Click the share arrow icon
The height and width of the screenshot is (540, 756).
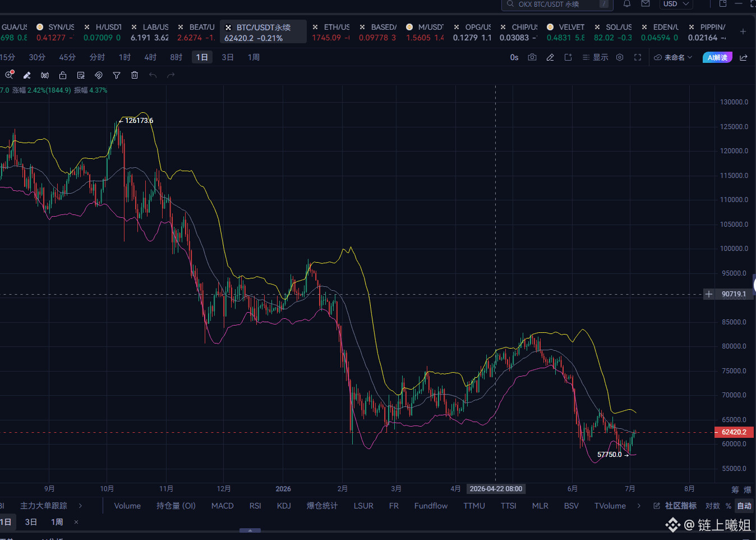744,57
